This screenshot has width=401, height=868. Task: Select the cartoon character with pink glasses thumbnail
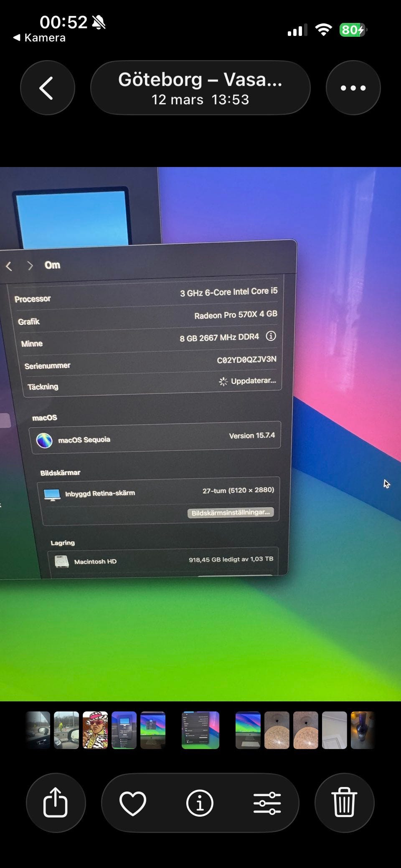(x=95, y=730)
